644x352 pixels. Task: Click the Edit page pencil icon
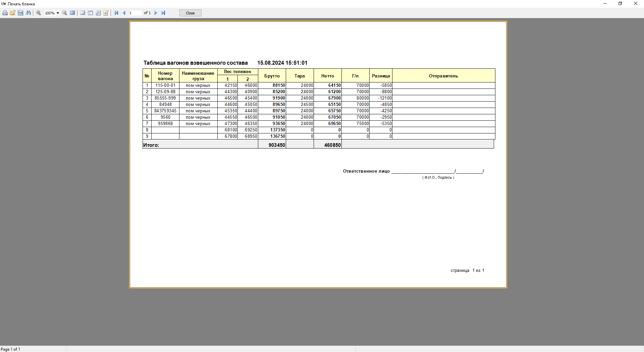point(106,13)
